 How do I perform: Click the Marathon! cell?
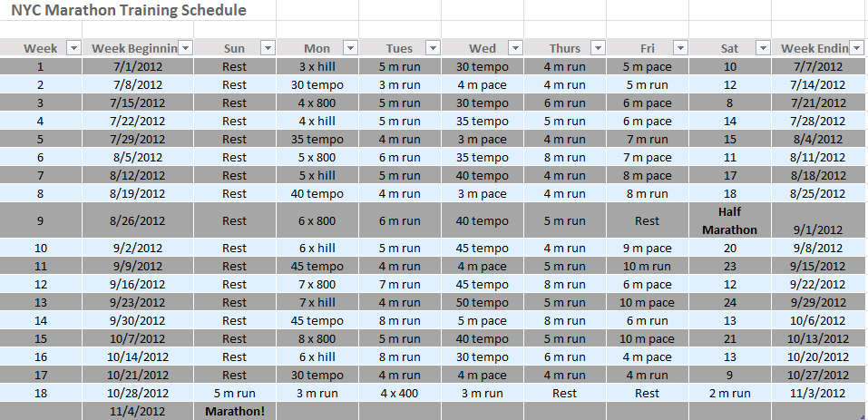[x=234, y=411]
